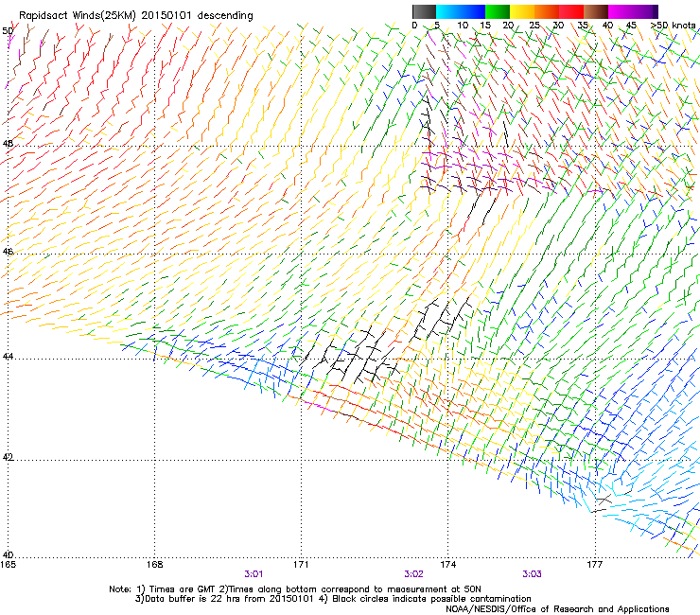Viewport: 700px width, 615px height.
Task: Click the purple time marker 3:01
Action: pyautogui.click(x=254, y=574)
